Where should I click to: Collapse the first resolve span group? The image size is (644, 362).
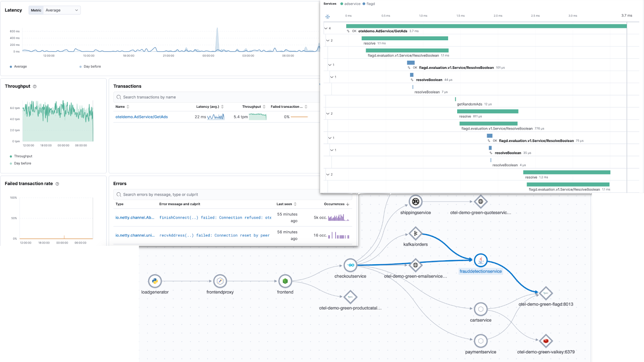pyautogui.click(x=328, y=41)
